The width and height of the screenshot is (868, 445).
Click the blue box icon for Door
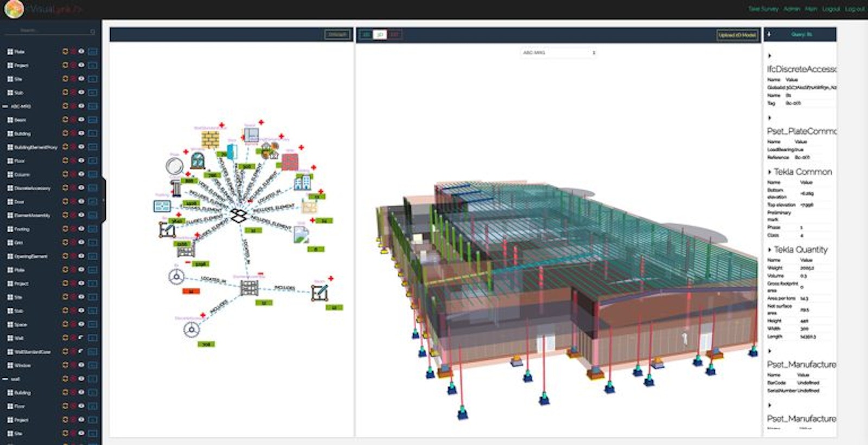[x=93, y=202]
